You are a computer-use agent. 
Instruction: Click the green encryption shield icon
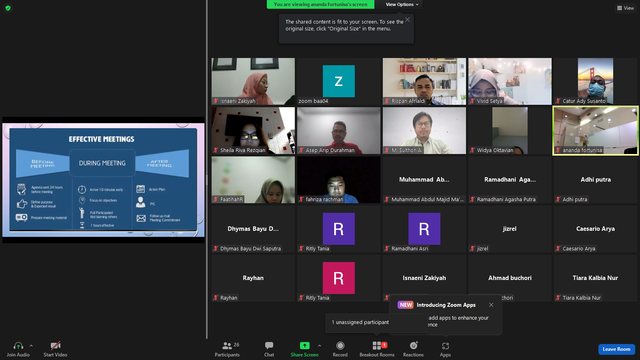pos(8,8)
